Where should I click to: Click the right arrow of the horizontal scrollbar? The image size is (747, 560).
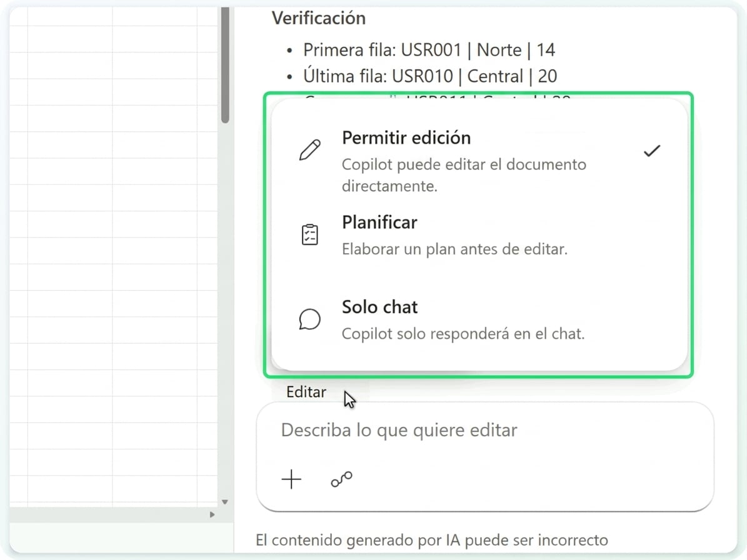click(212, 515)
